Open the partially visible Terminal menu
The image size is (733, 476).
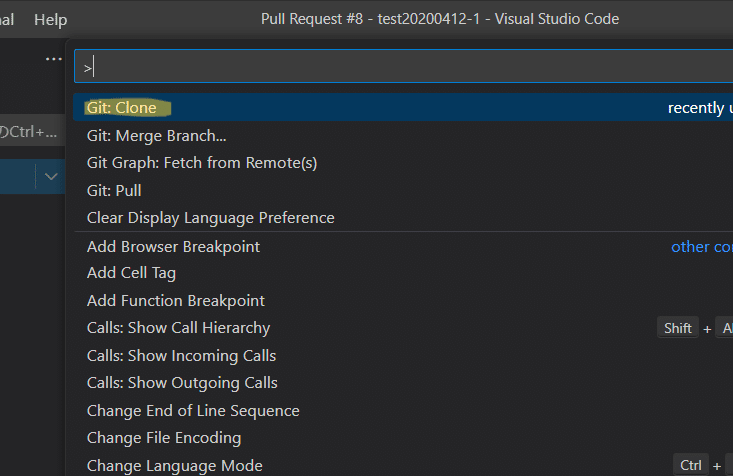pos(7,19)
